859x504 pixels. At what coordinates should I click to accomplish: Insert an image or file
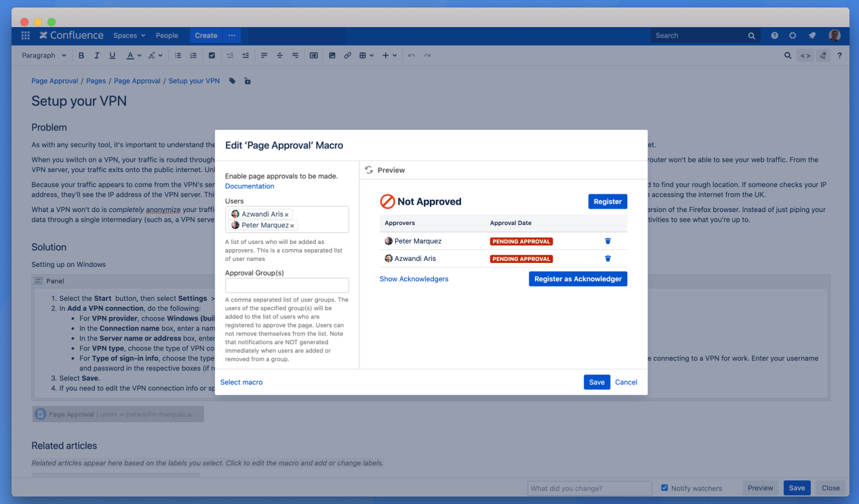click(332, 56)
